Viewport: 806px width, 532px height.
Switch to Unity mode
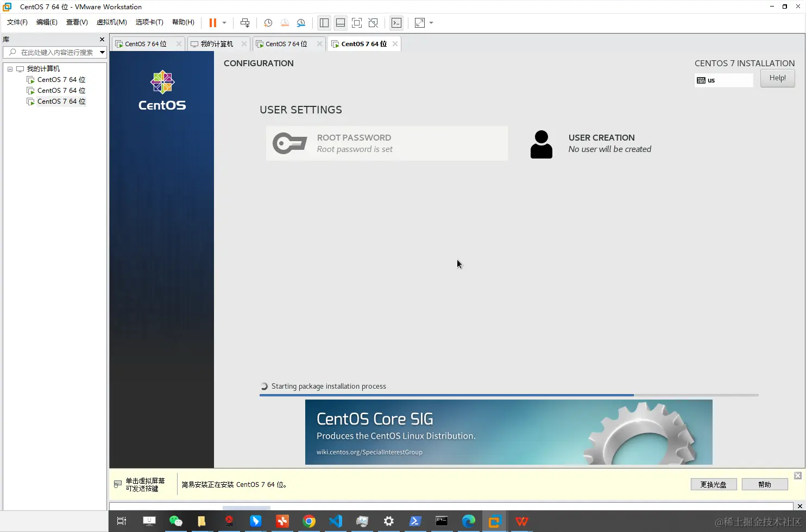tap(373, 23)
